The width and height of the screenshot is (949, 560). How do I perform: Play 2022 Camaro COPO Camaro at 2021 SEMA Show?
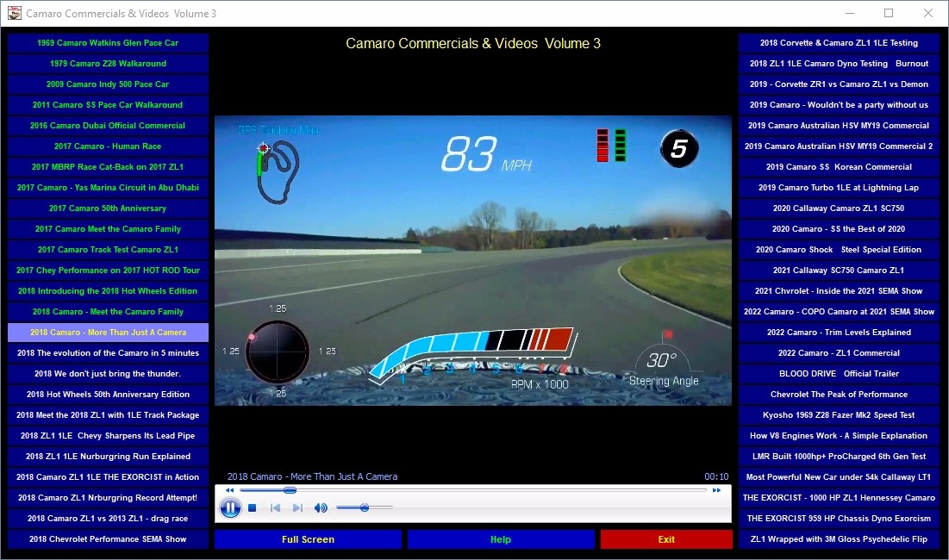tap(839, 312)
